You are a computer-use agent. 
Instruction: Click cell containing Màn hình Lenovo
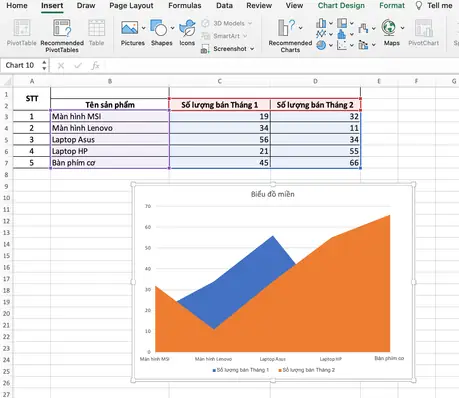point(110,128)
